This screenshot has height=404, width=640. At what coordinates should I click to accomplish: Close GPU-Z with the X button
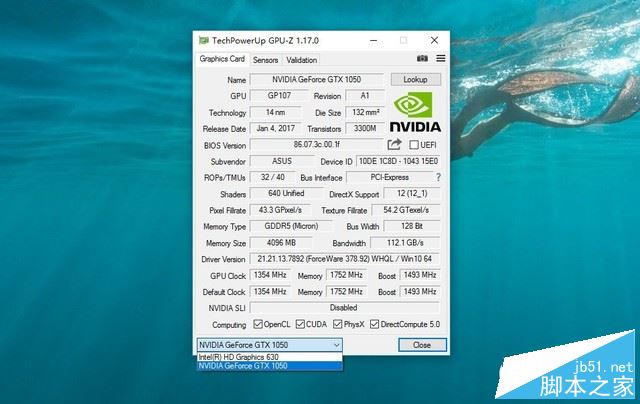pos(434,40)
